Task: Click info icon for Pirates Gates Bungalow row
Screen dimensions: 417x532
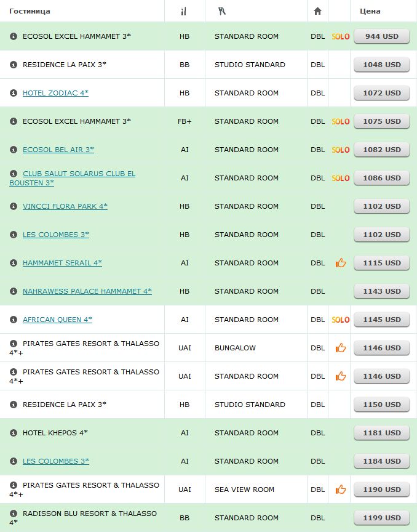Action: pos(13,344)
